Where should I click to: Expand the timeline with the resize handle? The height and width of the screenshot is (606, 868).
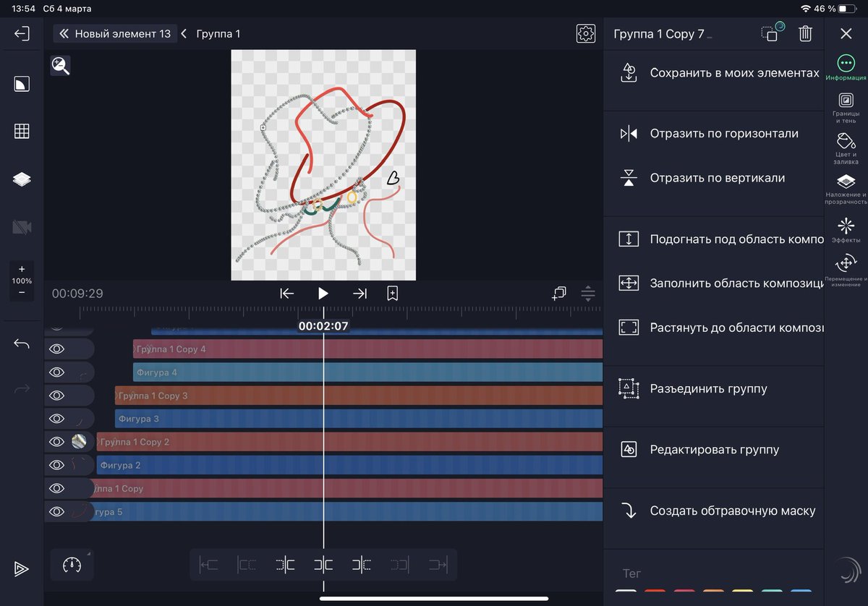pyautogui.click(x=588, y=294)
